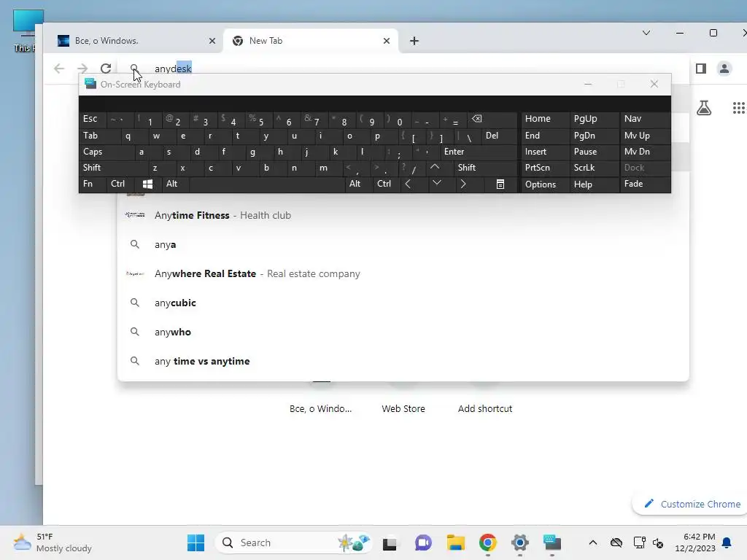The image size is (747, 560).
Task: Select any time vs anytime suggestion
Action: click(403, 361)
